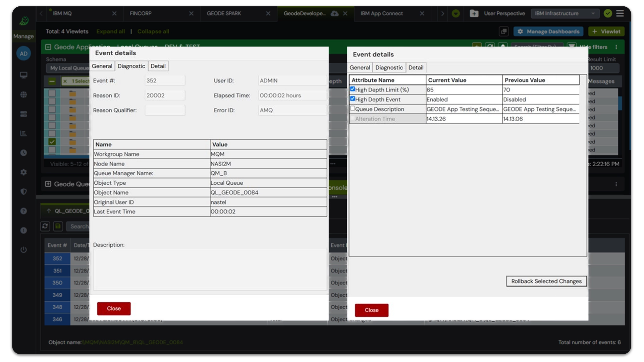This screenshot has width=644, height=362.
Task: Open the monitor icon in the sidebar
Action: click(x=23, y=75)
